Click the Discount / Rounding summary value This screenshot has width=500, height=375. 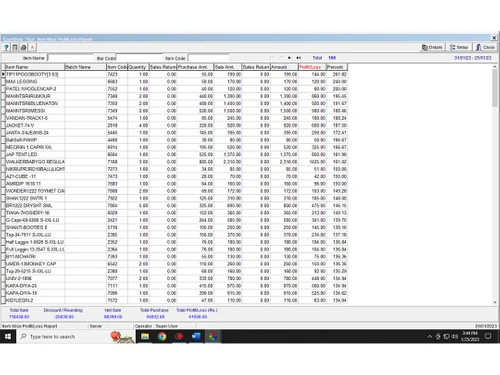64,317
